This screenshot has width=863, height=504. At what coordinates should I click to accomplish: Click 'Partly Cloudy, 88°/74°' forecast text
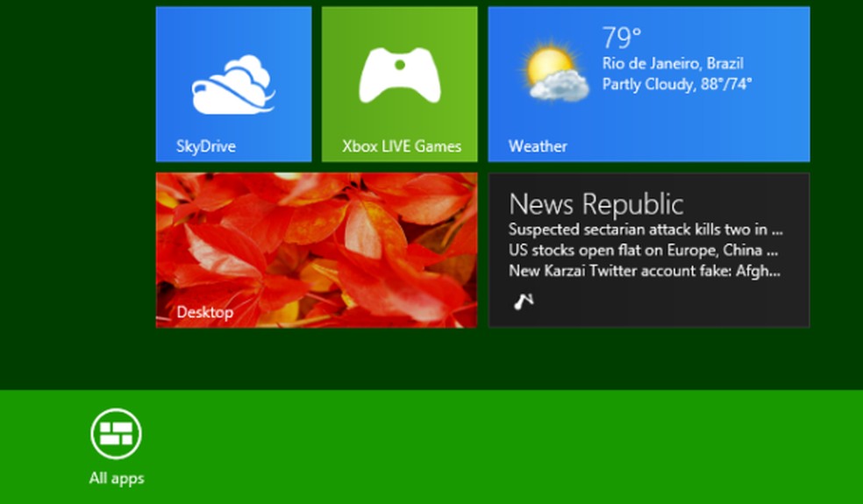click(677, 84)
